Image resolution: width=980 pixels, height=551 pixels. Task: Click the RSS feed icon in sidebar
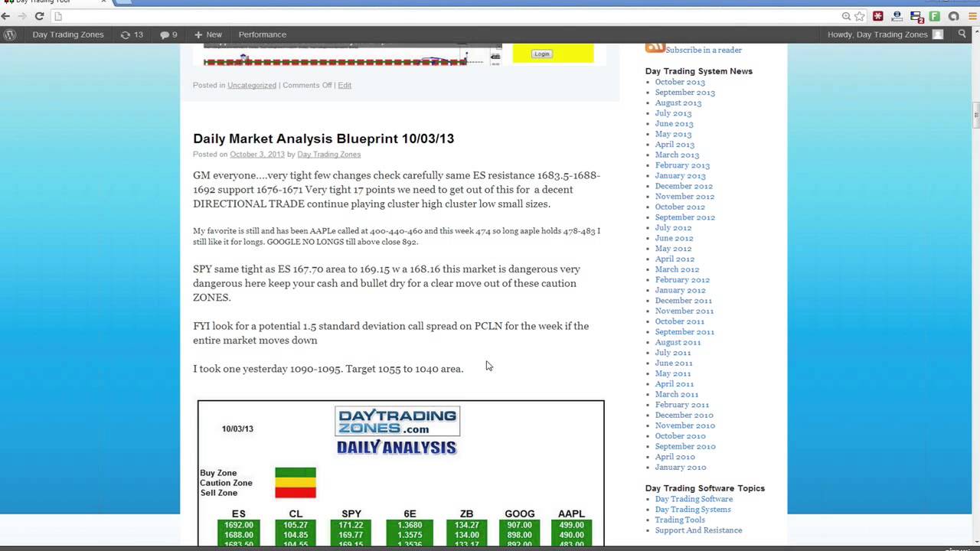click(x=655, y=47)
